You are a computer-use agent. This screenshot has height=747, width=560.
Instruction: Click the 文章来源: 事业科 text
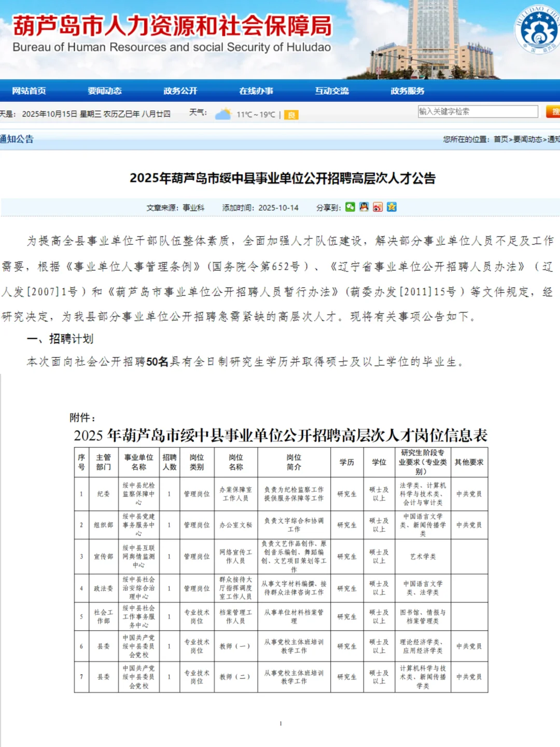pyautogui.click(x=175, y=208)
